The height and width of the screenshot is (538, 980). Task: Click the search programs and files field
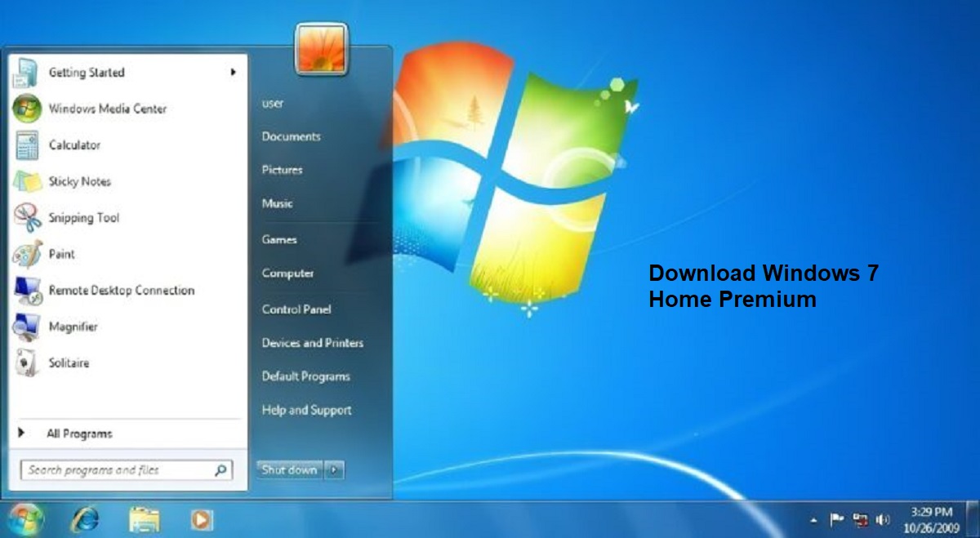(114, 470)
